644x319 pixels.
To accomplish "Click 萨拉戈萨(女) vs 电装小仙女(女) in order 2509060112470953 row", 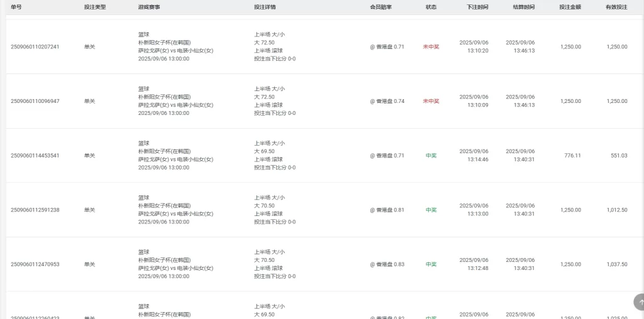I will [x=176, y=269].
